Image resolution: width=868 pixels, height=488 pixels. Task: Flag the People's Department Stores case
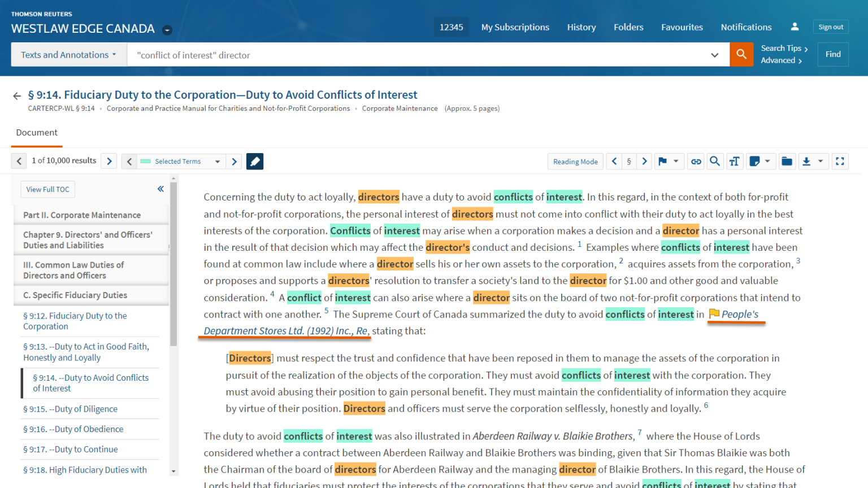[713, 313]
